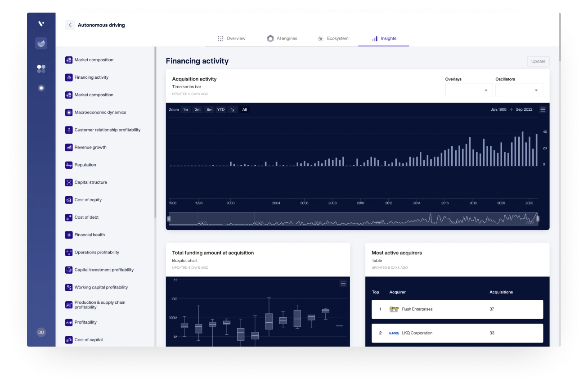
Task: Select the Rush Enterprises table row
Action: tap(457, 309)
